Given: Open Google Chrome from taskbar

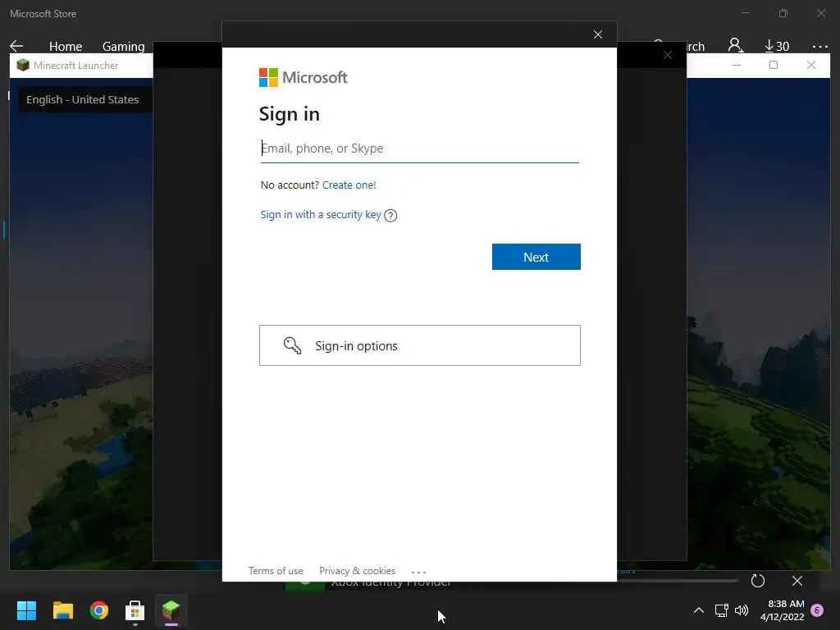Looking at the screenshot, I should tap(99, 610).
